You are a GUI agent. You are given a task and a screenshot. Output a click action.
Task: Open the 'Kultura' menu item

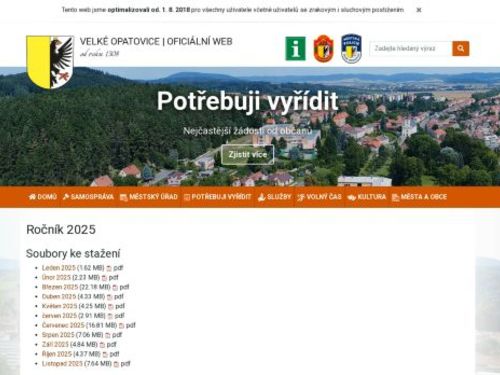(367, 197)
